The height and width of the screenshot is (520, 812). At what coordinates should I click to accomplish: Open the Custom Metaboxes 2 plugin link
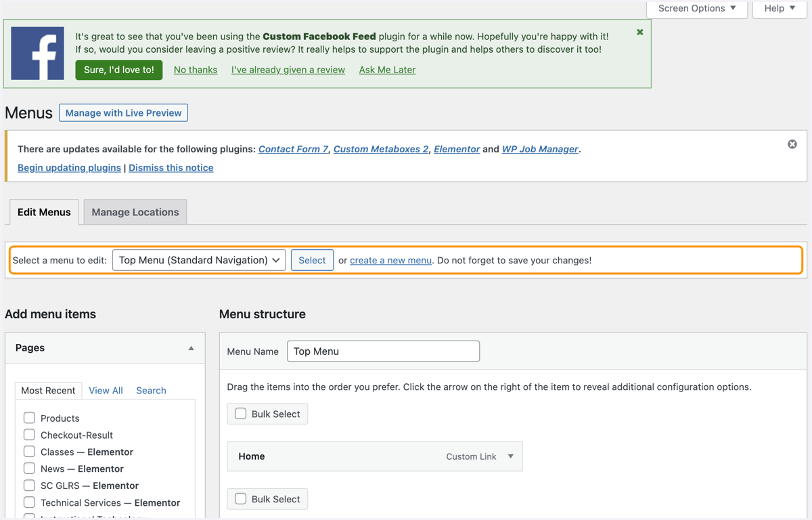[381, 149]
